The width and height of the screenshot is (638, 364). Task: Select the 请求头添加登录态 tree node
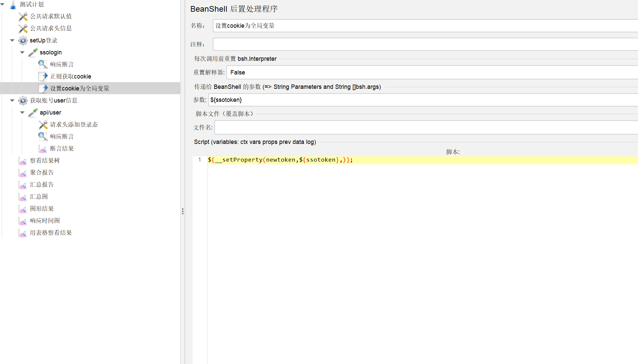tap(74, 125)
